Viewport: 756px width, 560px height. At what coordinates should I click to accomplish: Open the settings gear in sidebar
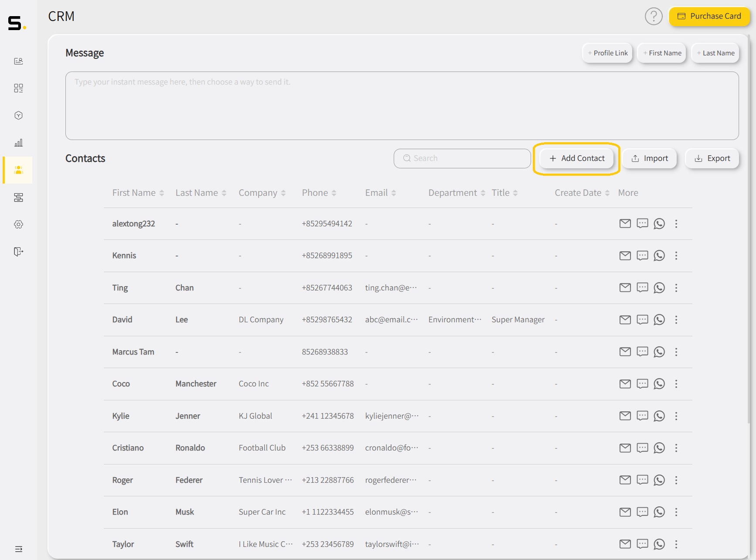click(x=18, y=225)
